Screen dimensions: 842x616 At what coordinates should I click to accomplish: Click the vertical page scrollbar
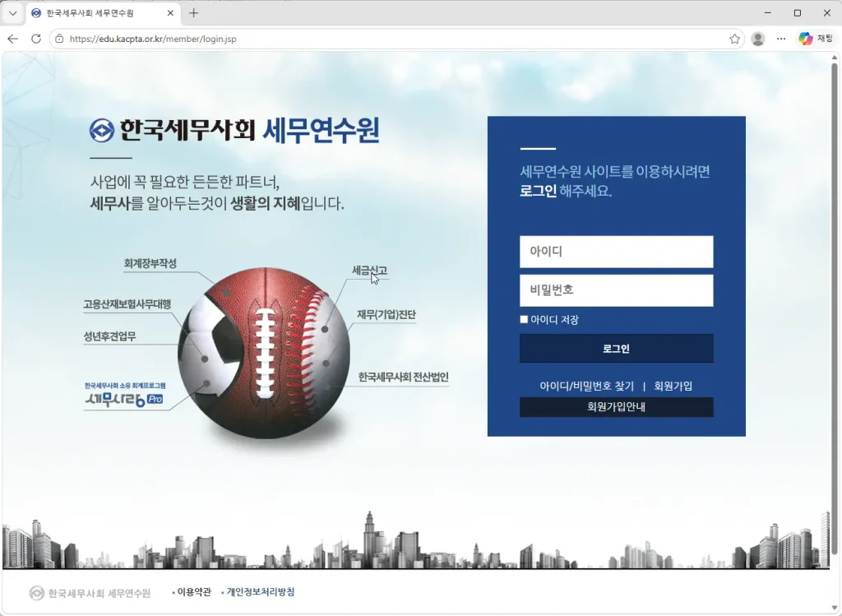pyautogui.click(x=834, y=308)
